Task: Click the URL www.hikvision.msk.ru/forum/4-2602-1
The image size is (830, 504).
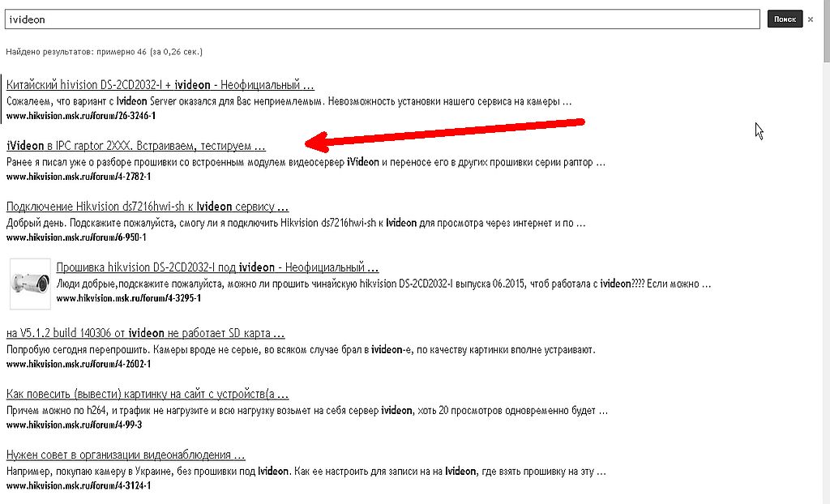Action: click(x=79, y=365)
